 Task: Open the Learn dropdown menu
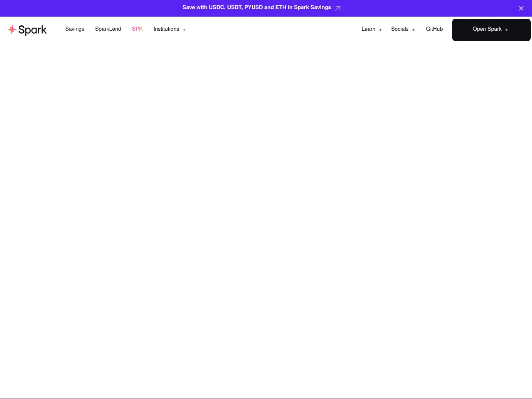(x=368, y=29)
